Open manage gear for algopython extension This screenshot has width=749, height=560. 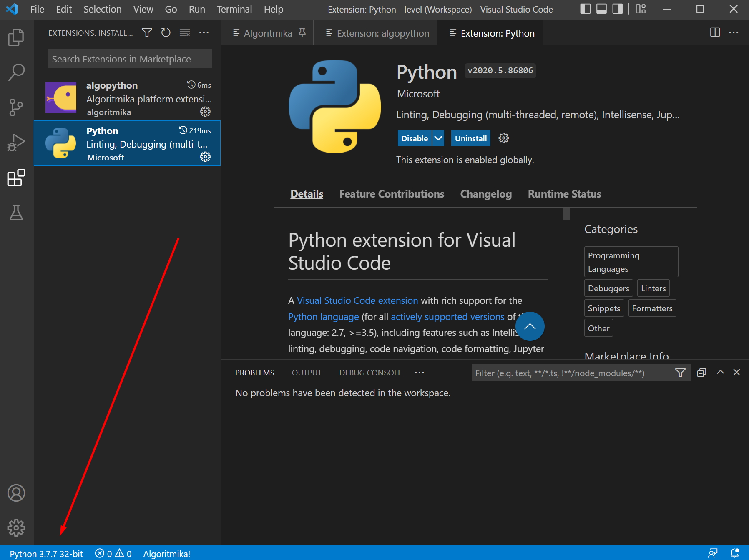click(205, 112)
